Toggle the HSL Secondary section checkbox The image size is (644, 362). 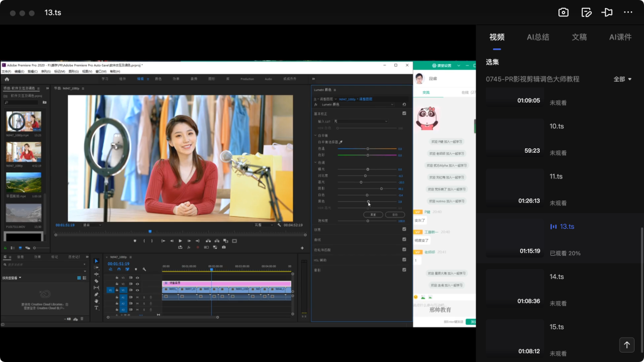[x=404, y=260]
